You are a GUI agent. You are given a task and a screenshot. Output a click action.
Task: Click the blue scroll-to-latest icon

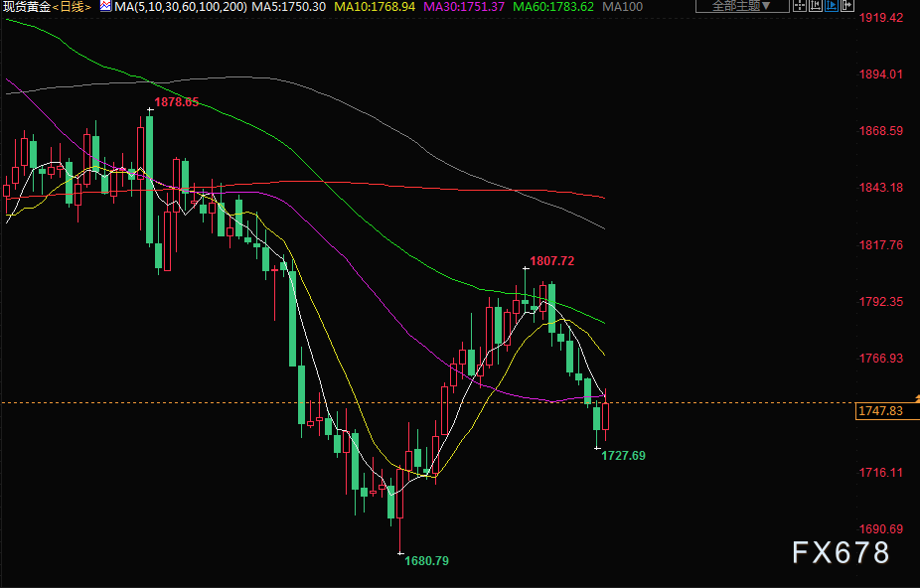(x=832, y=6)
